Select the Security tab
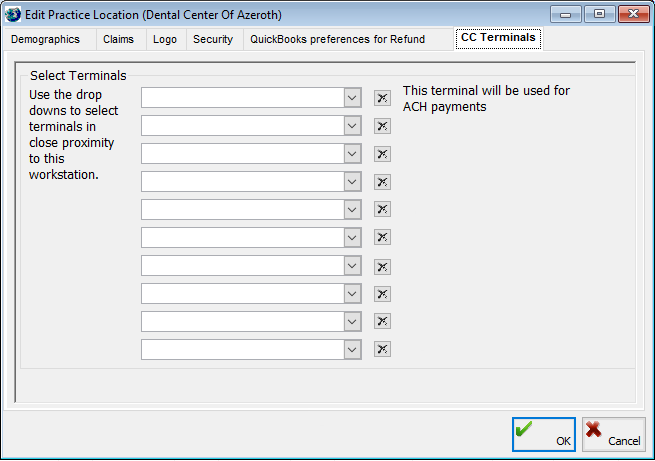655x461 pixels. [213, 40]
